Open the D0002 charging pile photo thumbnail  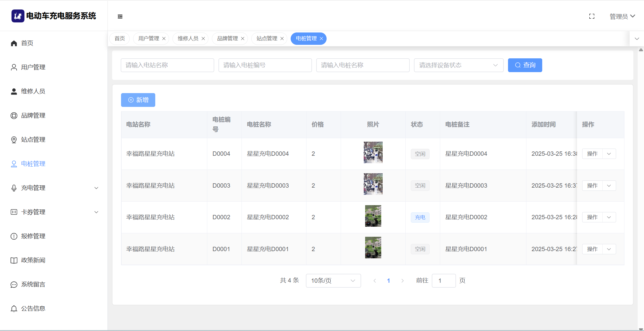[x=373, y=216]
